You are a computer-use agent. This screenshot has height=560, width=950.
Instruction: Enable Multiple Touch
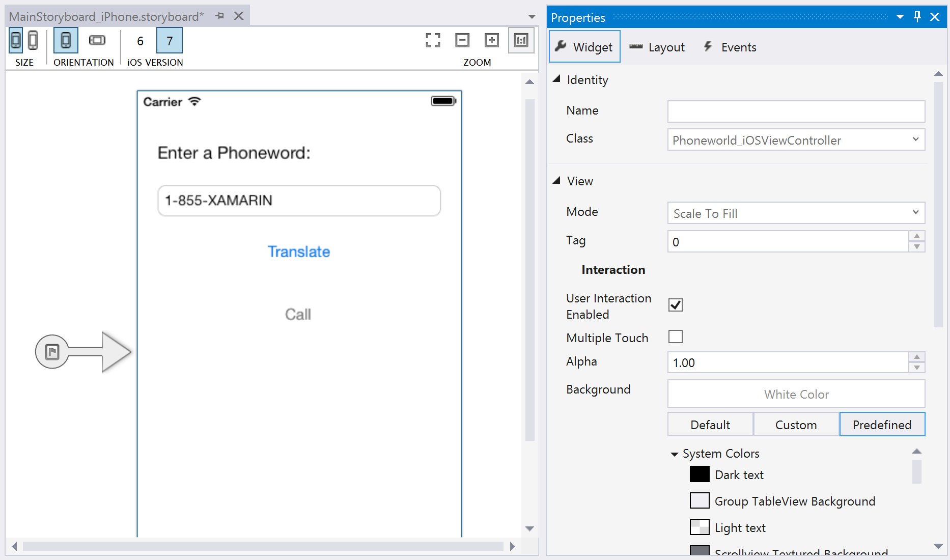tap(675, 337)
